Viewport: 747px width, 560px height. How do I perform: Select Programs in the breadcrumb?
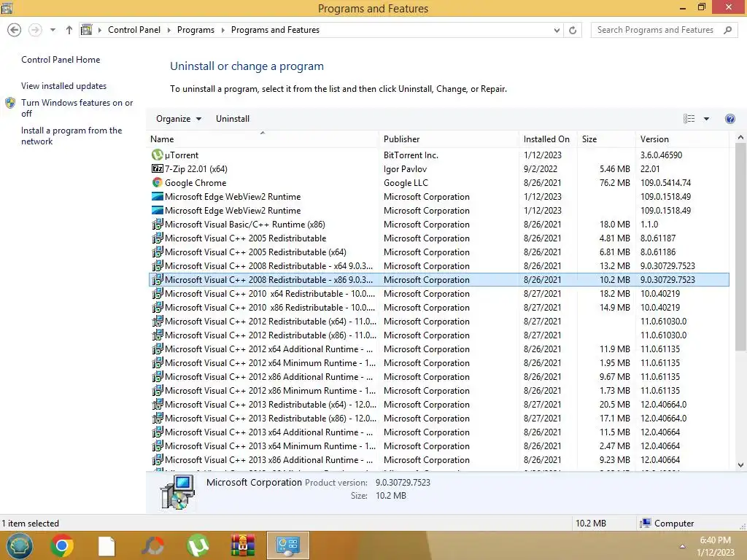click(x=196, y=30)
